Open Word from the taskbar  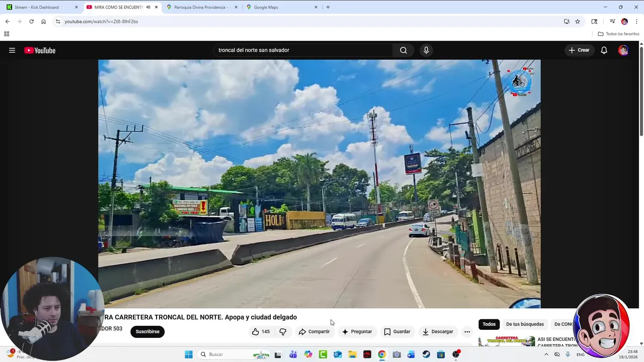pos(412,354)
